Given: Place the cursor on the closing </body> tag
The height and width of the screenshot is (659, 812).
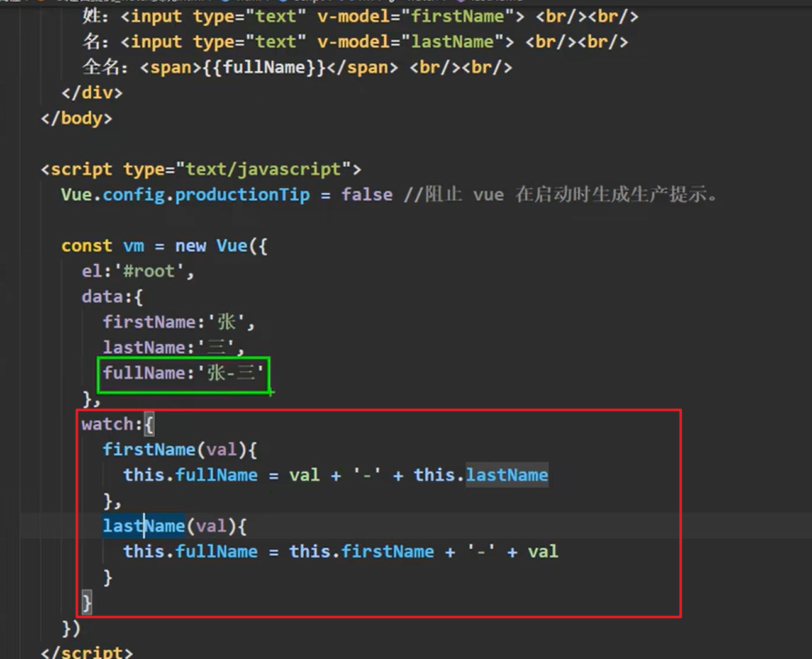Looking at the screenshot, I should 76,118.
